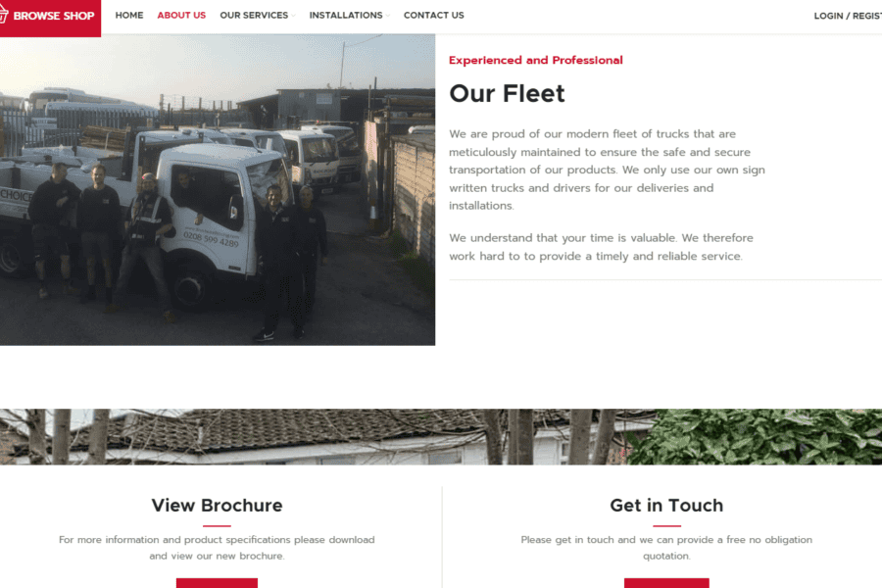Expand the Our Services dropdown chevron
Viewport: 882px width, 588px height.
coord(293,16)
